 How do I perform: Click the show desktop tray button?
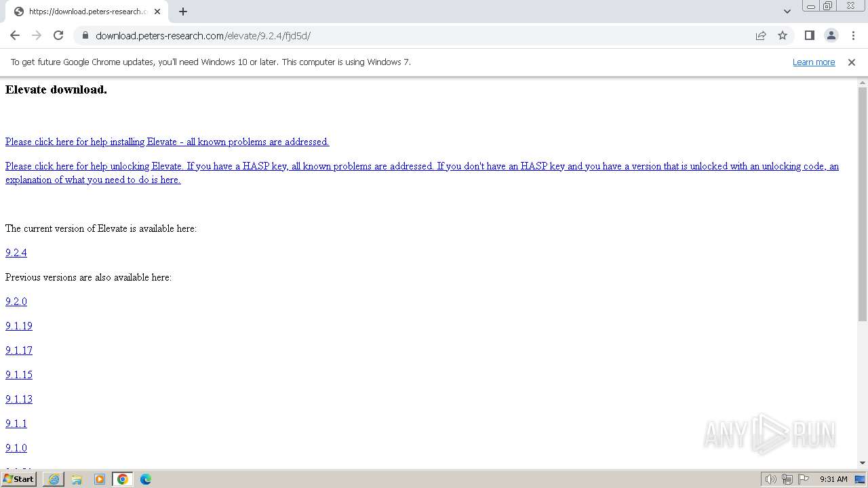(x=860, y=479)
